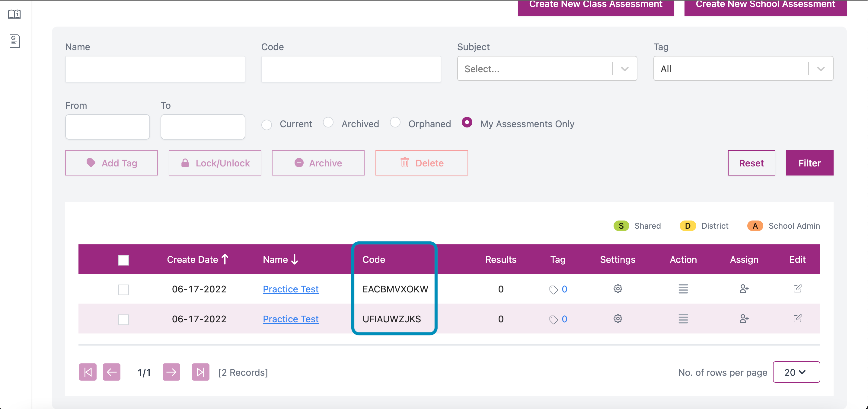Click the Reset button
The image size is (868, 409).
pyautogui.click(x=752, y=163)
